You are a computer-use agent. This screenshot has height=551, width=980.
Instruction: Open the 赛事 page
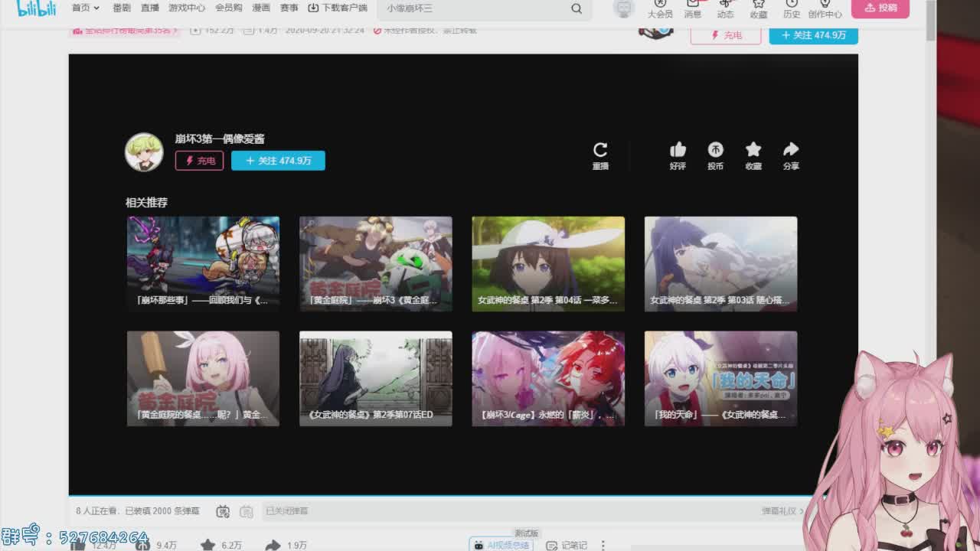click(289, 8)
